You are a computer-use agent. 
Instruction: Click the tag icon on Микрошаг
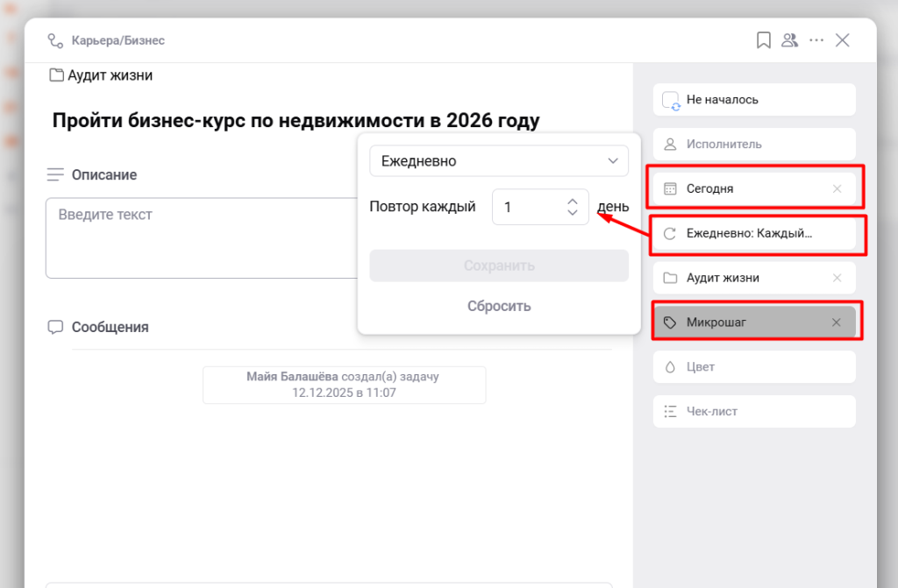(670, 322)
